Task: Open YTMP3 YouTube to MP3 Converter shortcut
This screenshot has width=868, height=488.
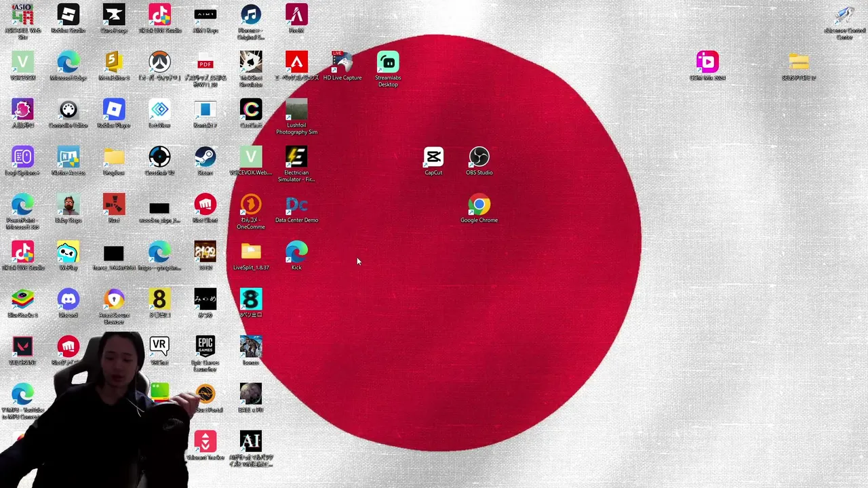Action: [x=22, y=394]
